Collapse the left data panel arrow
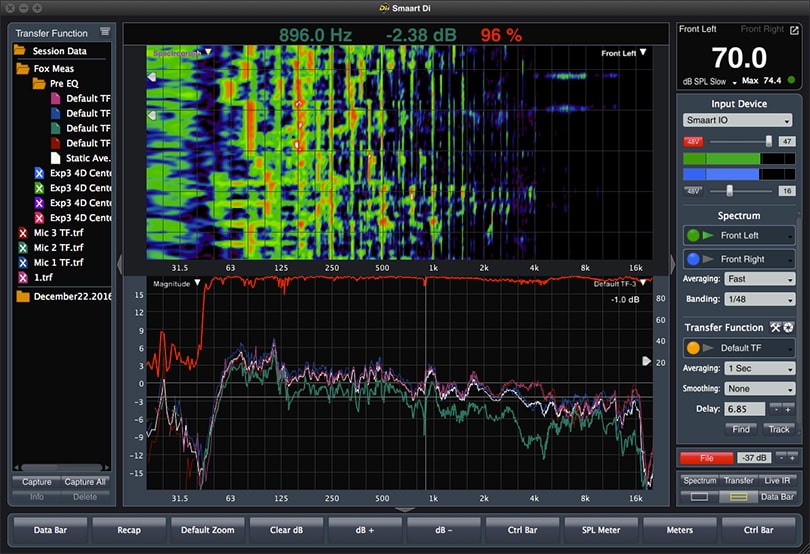 [119, 264]
